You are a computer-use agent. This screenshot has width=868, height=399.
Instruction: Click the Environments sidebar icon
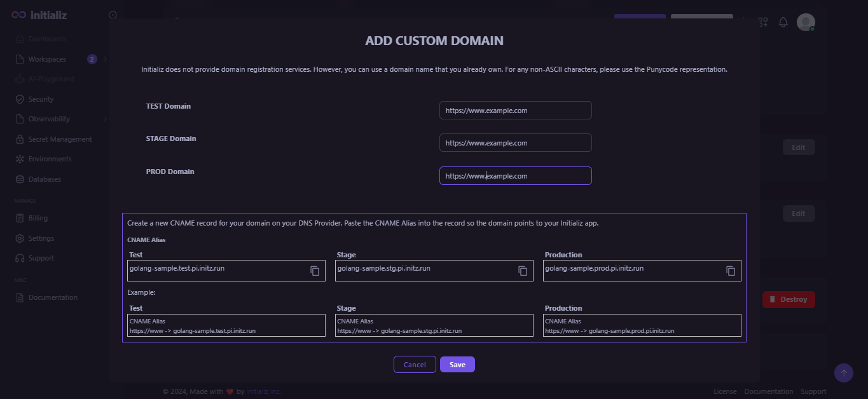coord(20,159)
